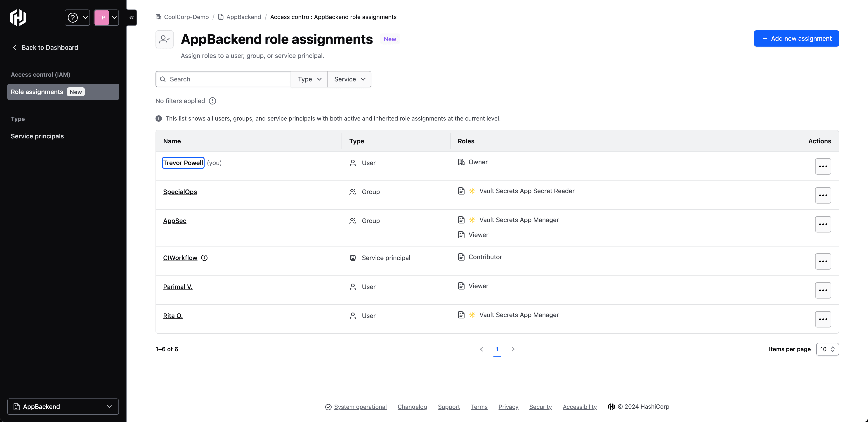Open actions menu for AppSec row

(823, 225)
